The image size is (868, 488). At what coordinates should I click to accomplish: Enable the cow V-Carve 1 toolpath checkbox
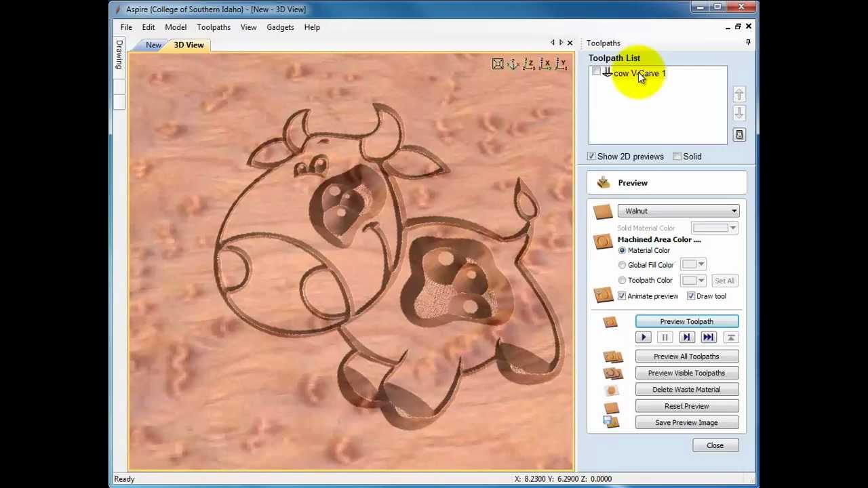point(596,72)
